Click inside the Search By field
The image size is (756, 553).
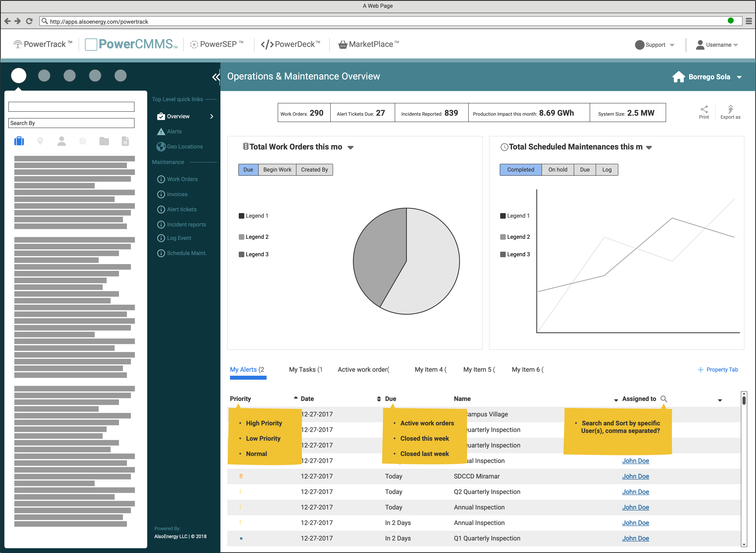pyautogui.click(x=71, y=123)
